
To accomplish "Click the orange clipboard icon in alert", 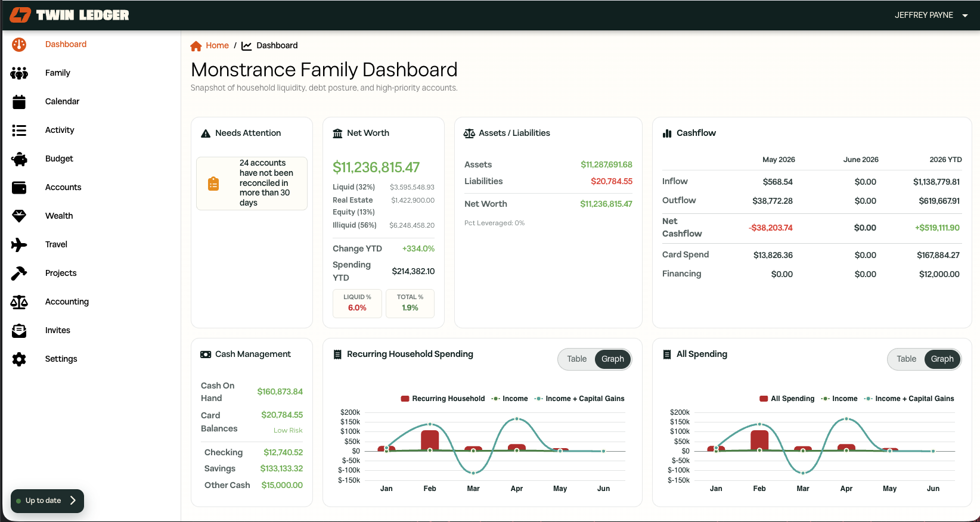I will 213,184.
